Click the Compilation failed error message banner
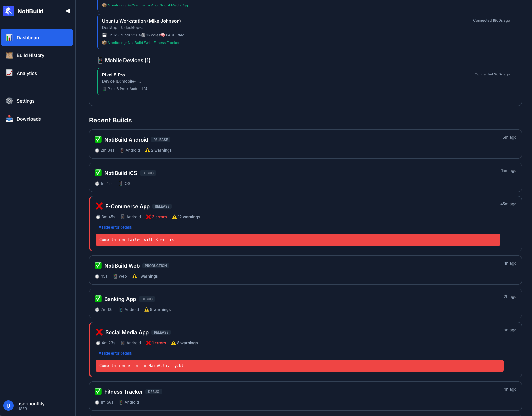532x416 pixels. click(298, 240)
